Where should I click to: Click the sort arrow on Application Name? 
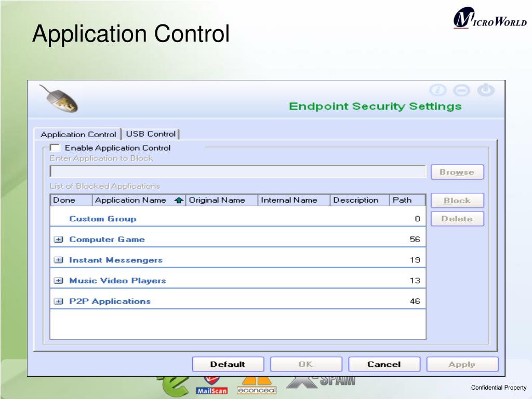179,200
